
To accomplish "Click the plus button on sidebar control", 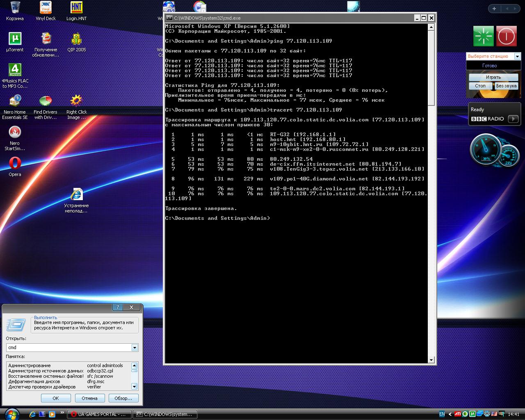I will (x=494, y=9).
